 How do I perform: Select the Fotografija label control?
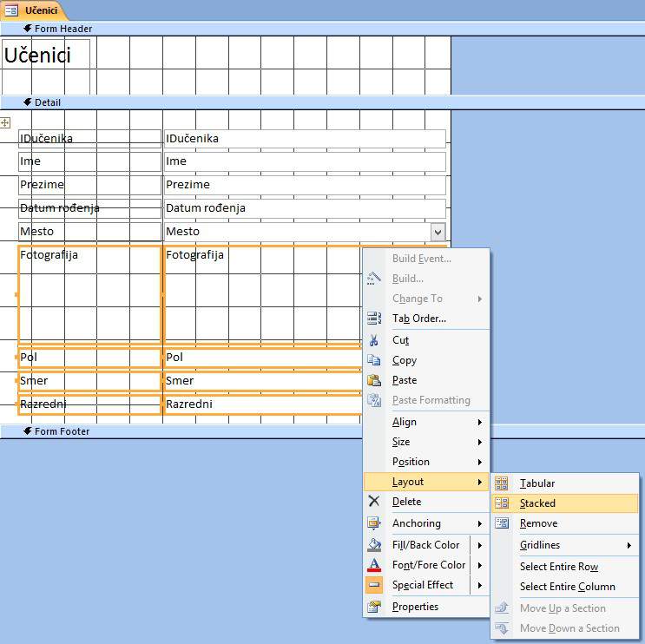coord(89,294)
